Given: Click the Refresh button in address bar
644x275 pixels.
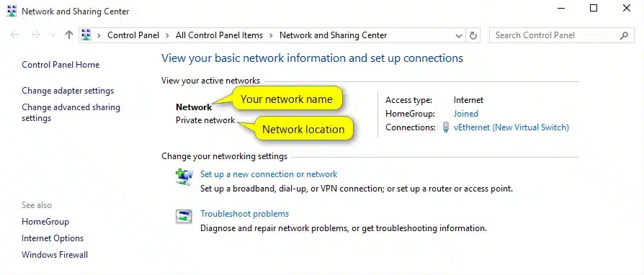Looking at the screenshot, I should [473, 36].
